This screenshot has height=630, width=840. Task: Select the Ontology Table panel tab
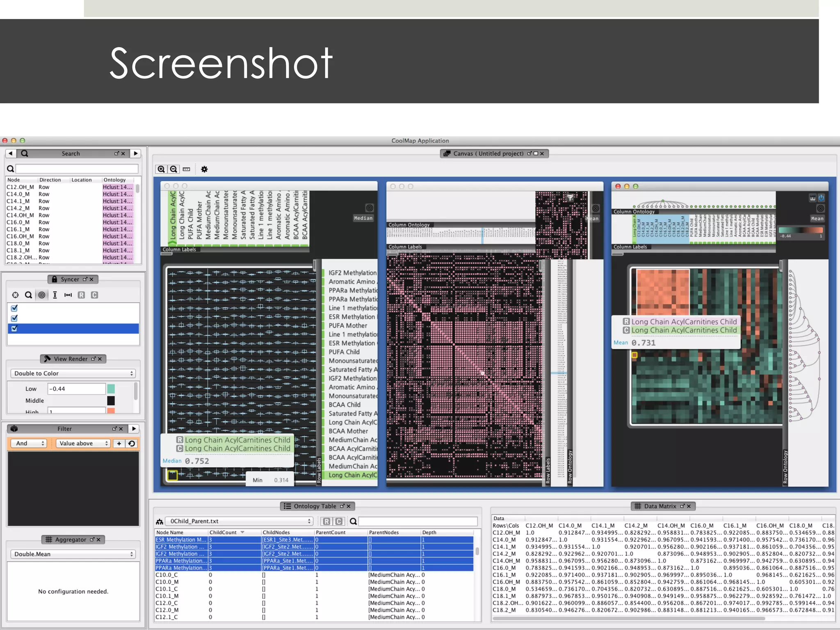pos(315,506)
